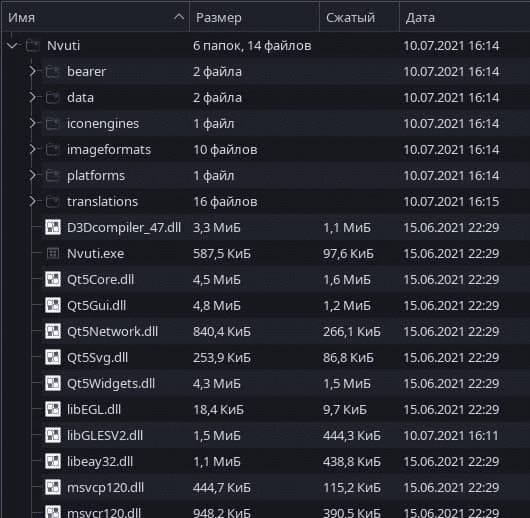Click the Qt5Widgets.dll file icon
This screenshot has width=530, height=518.
click(x=53, y=383)
